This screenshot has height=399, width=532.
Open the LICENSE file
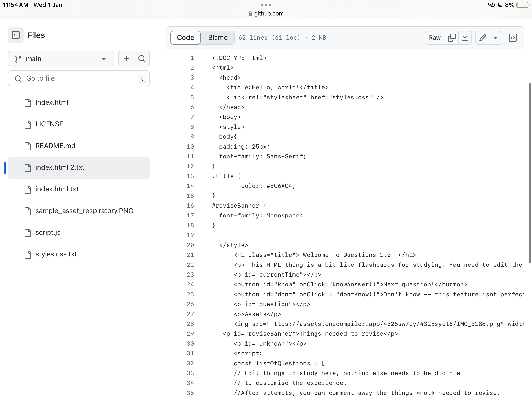pyautogui.click(x=79, y=124)
